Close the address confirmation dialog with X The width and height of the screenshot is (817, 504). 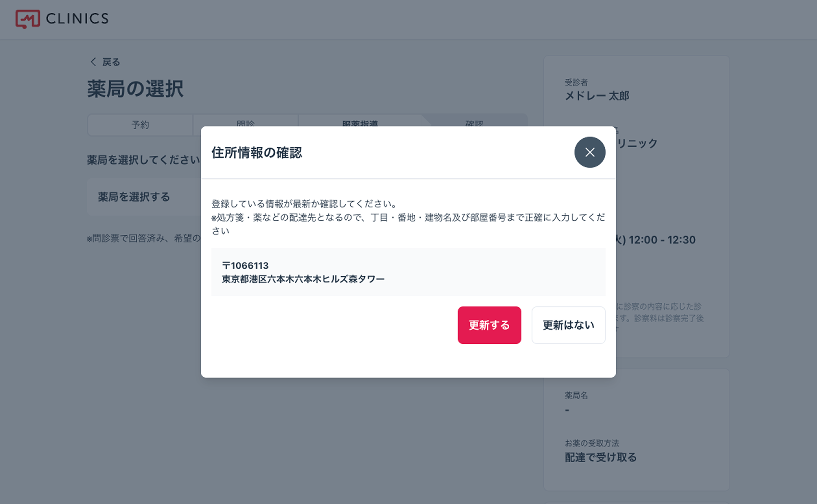coord(589,152)
